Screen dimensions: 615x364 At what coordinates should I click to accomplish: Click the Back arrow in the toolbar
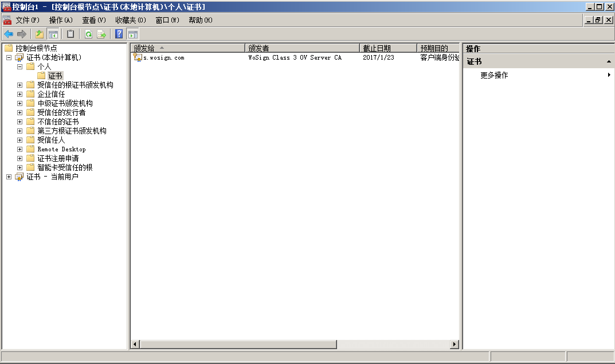9,34
